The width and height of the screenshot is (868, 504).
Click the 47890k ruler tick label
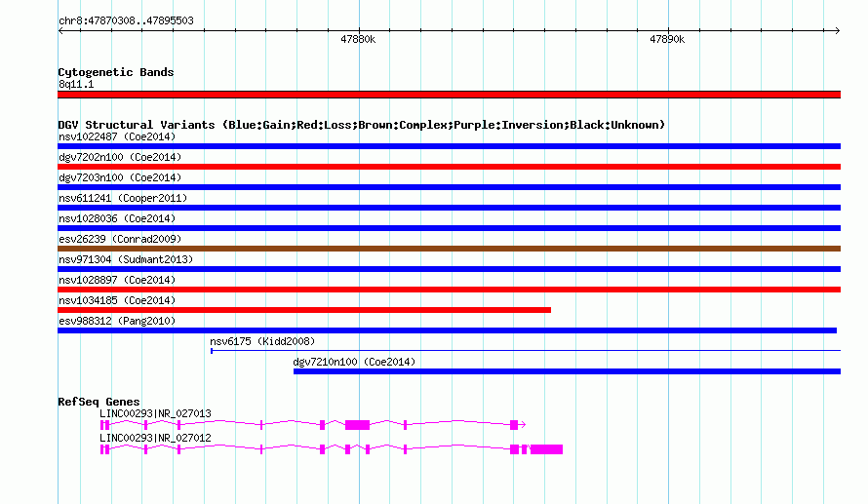click(x=667, y=39)
